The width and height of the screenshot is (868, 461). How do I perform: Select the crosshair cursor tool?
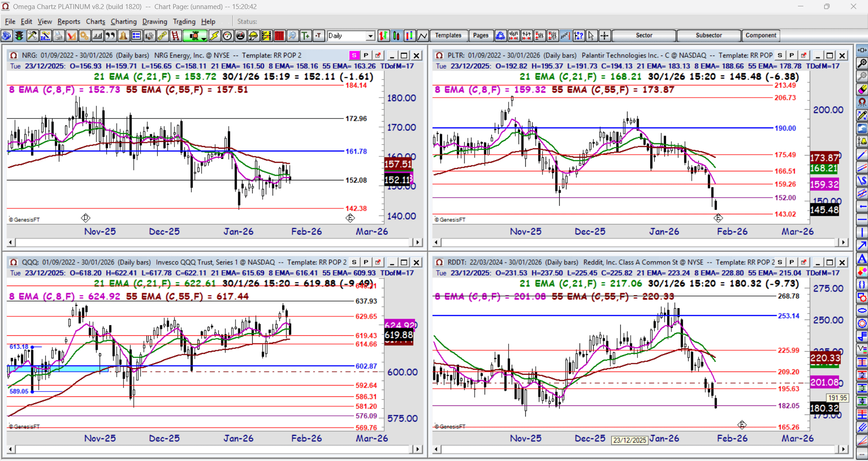point(604,36)
